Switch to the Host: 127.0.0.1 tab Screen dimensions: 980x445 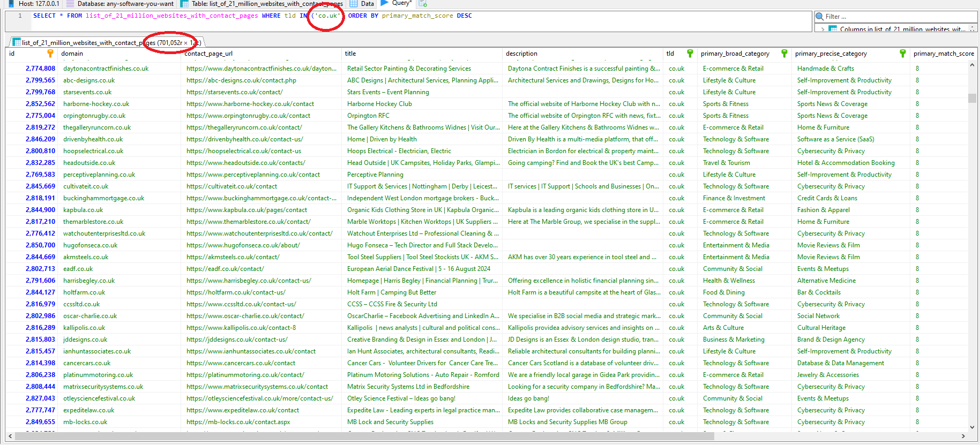[34, 3]
